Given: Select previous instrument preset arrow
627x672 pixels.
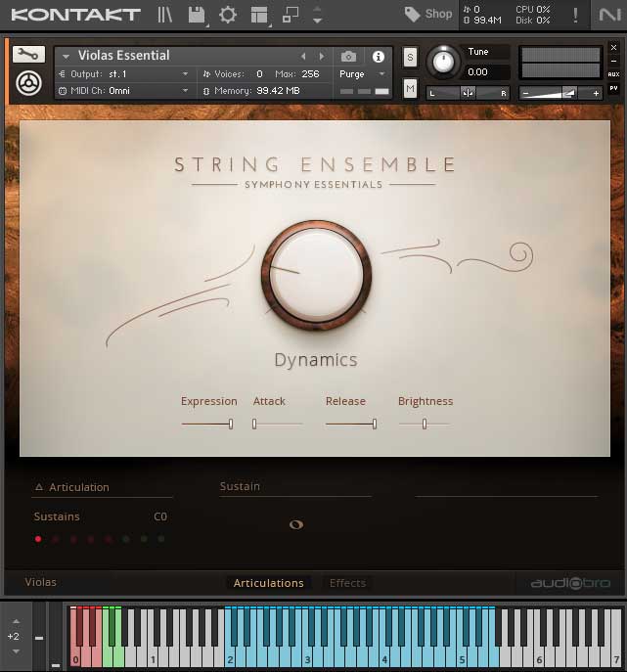Looking at the screenshot, I should coord(303,56).
